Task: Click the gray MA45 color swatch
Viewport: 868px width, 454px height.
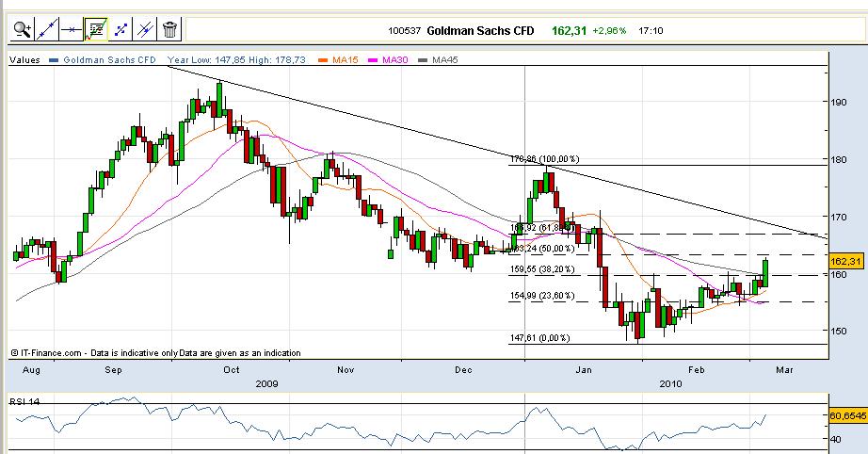Action: pos(423,59)
